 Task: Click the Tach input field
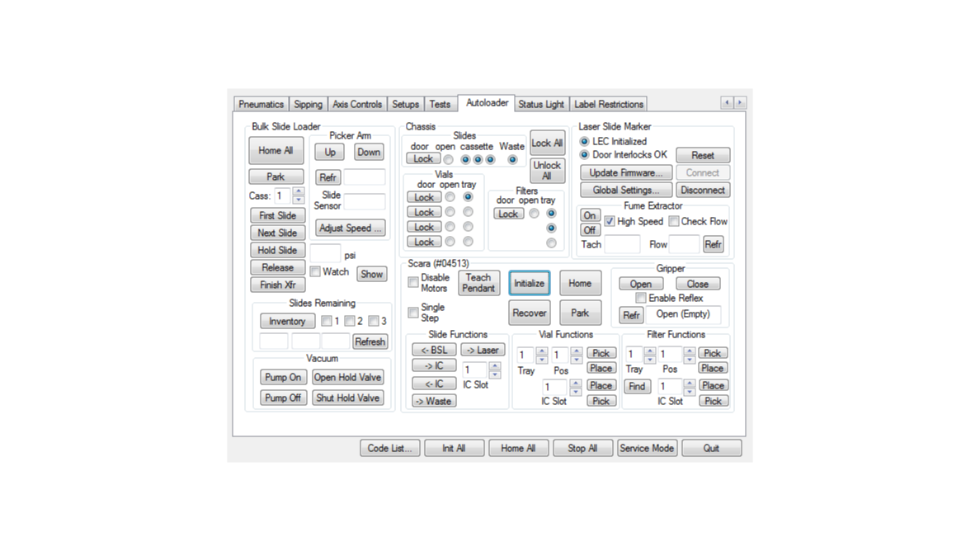622,244
